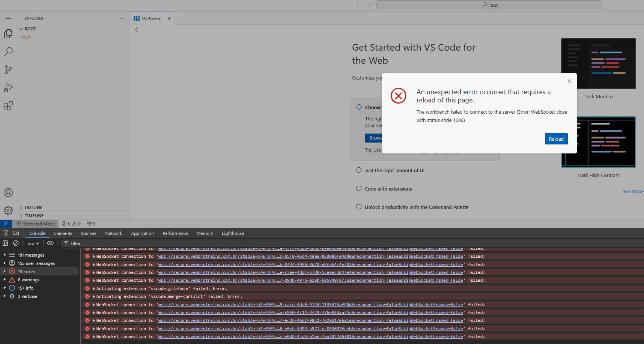This screenshot has height=344, width=644.
Task: Toggle DevTools device toolbar icon
Action: click(x=16, y=233)
